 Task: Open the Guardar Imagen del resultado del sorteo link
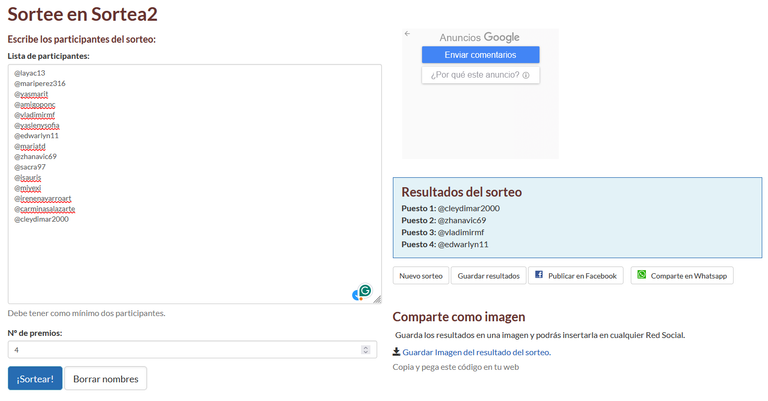click(x=477, y=352)
